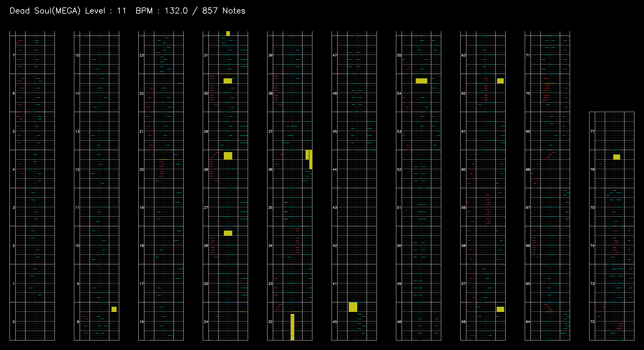Viewport: 644px width, 350px height.
Task: Click measure number 44
Action: coord(335,169)
